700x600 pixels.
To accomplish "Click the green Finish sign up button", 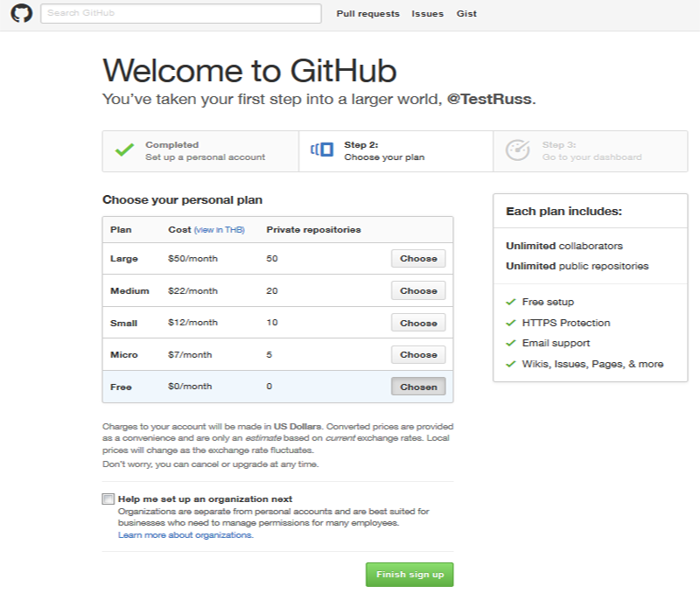I will [409, 575].
